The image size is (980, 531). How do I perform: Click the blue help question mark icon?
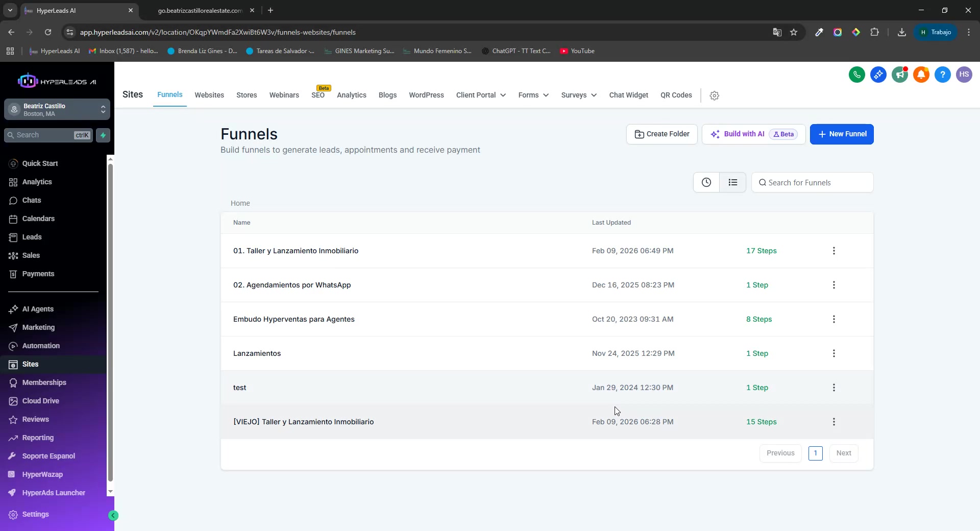[942, 75]
